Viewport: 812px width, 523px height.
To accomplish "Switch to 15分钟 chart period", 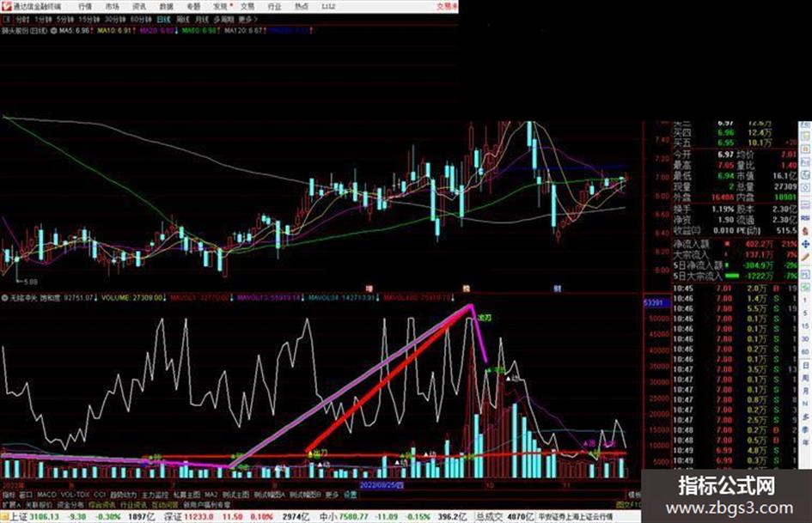I will coord(89,19).
